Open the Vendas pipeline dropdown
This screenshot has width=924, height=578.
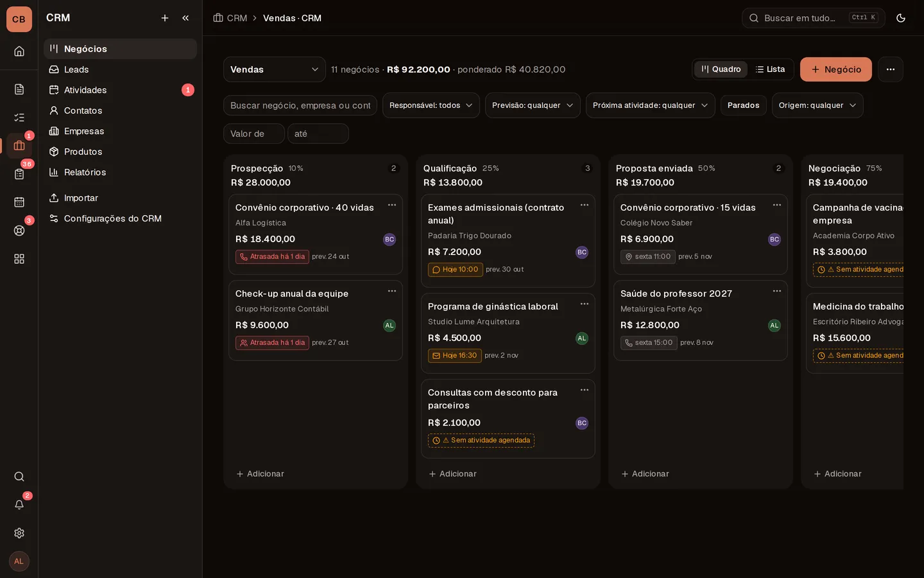[275, 69]
